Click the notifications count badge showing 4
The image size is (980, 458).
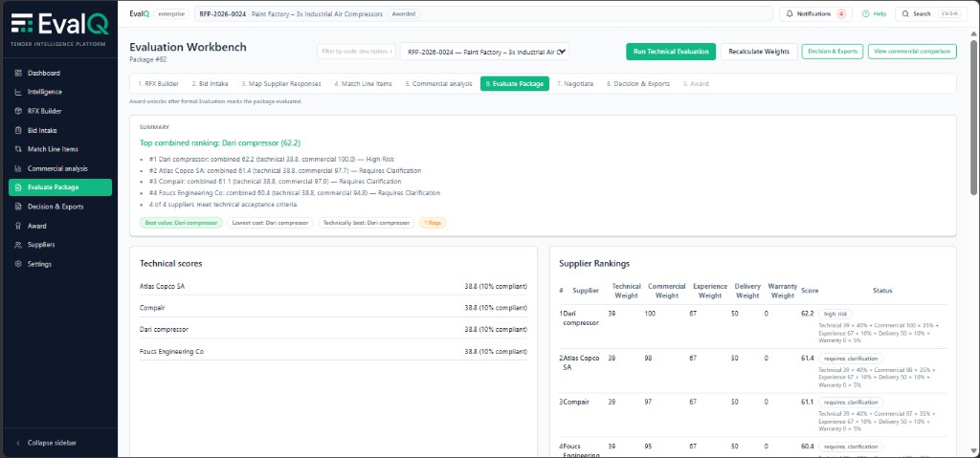coord(840,13)
